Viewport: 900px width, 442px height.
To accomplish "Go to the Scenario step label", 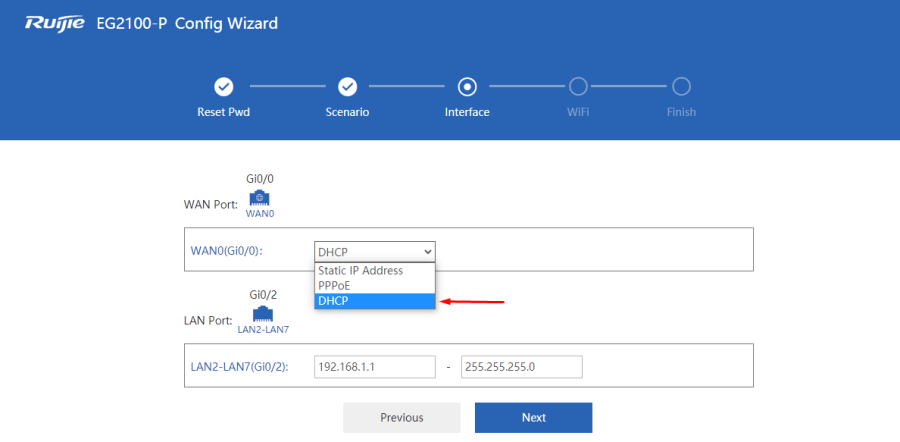I will click(x=347, y=112).
